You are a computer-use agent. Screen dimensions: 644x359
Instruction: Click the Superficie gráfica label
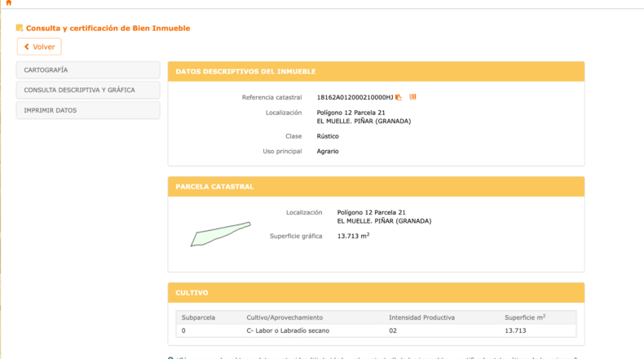[x=296, y=236]
